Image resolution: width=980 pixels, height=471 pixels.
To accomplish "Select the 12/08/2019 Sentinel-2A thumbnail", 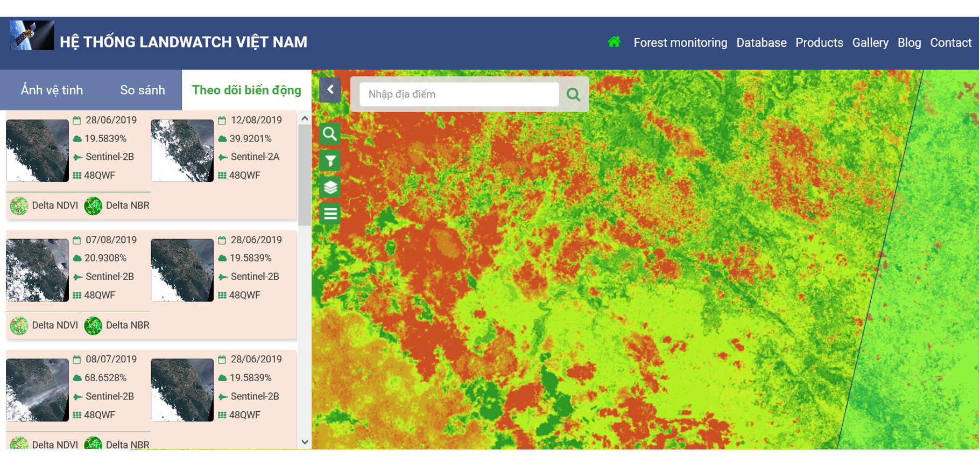I will 182,151.
